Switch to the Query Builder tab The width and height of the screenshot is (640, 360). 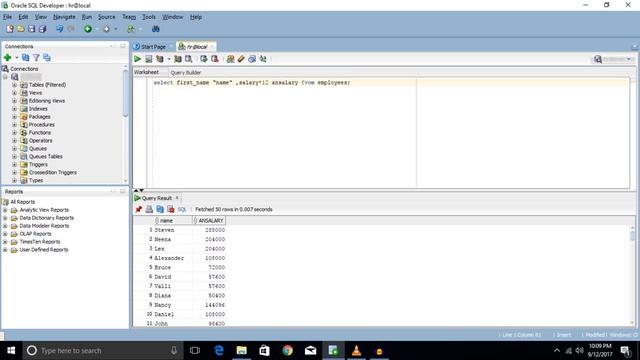186,73
